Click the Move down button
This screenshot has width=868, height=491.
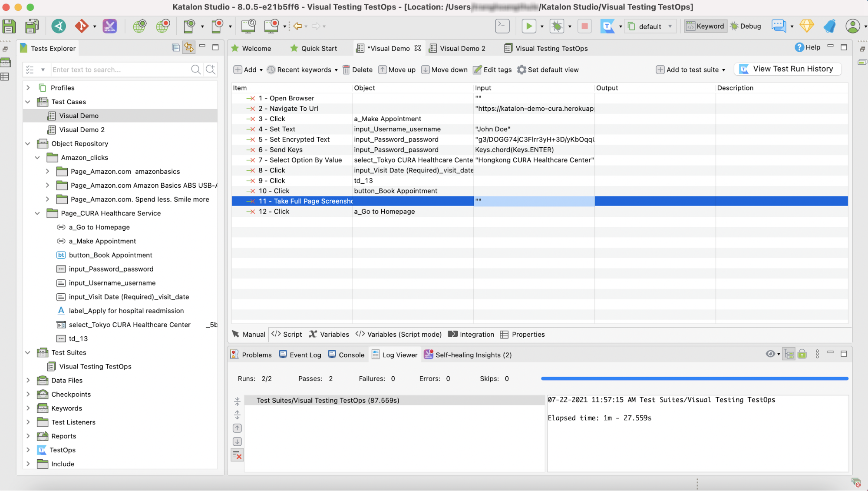[x=445, y=70]
